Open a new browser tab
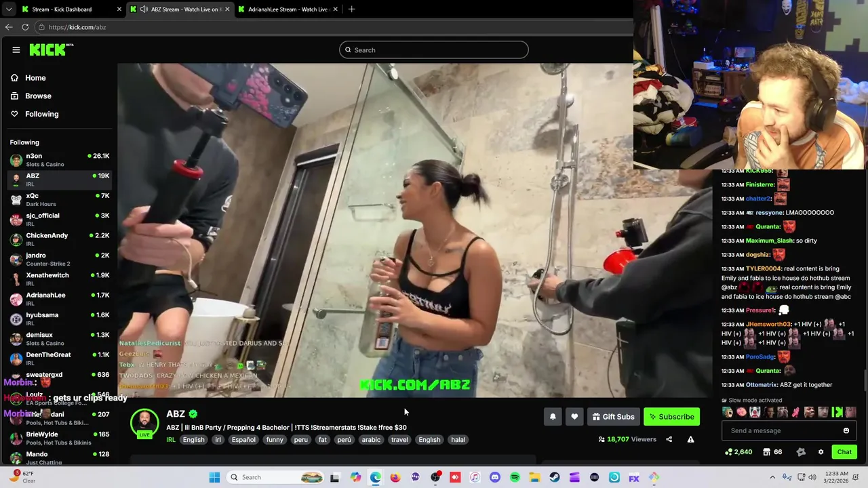868x488 pixels. (x=351, y=9)
